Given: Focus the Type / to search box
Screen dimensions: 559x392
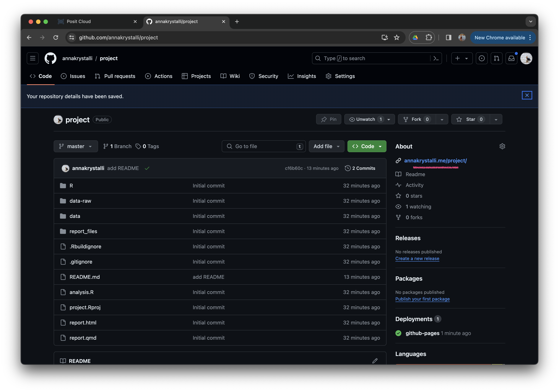Looking at the screenshot, I should [377, 58].
